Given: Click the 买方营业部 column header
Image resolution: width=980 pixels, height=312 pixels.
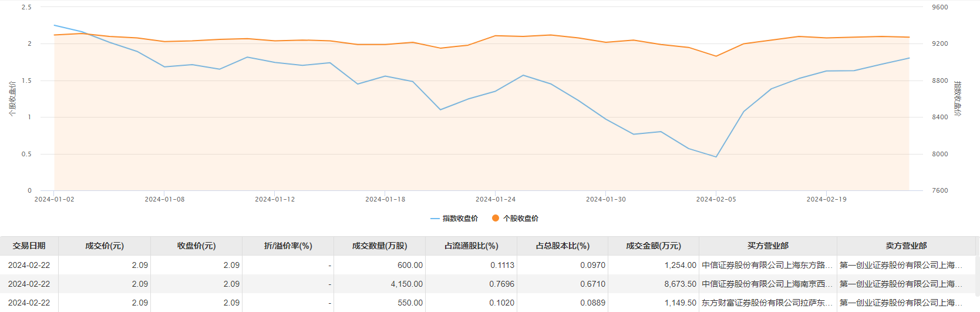Looking at the screenshot, I should point(767,246).
